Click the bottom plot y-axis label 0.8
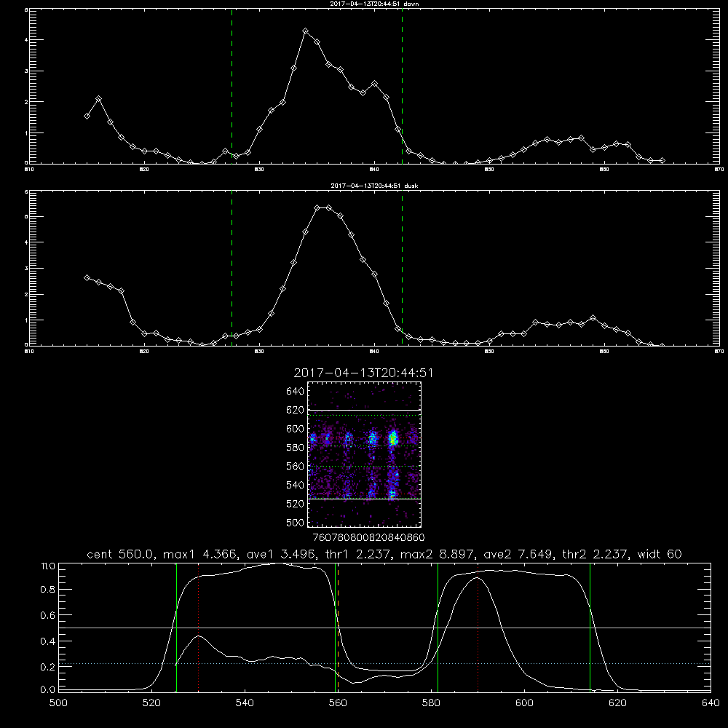728x728 pixels. [x=48, y=590]
